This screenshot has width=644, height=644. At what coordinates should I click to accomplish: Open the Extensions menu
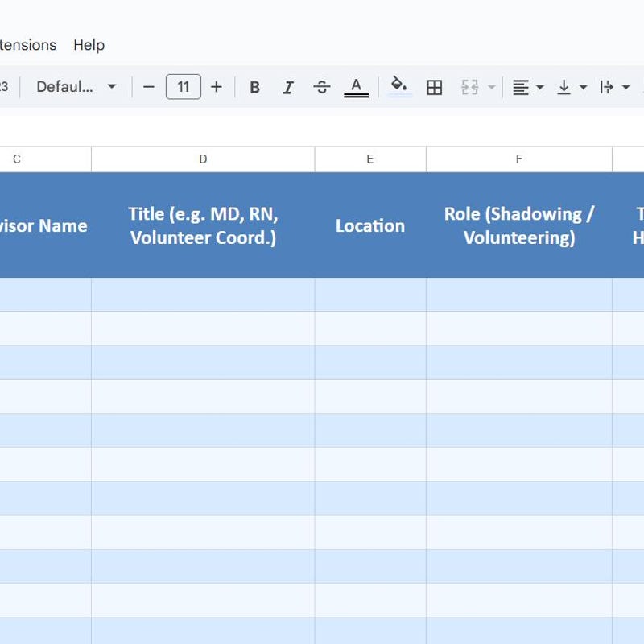pos(28,45)
